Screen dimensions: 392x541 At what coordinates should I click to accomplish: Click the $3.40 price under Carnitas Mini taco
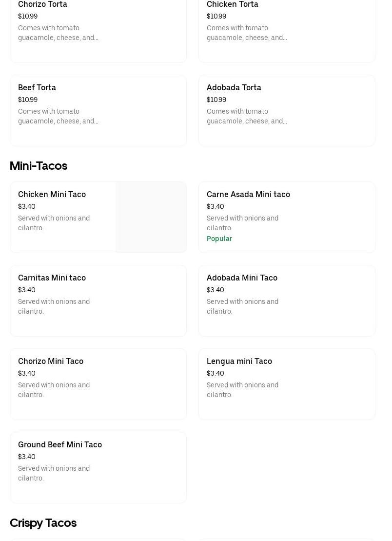click(27, 290)
